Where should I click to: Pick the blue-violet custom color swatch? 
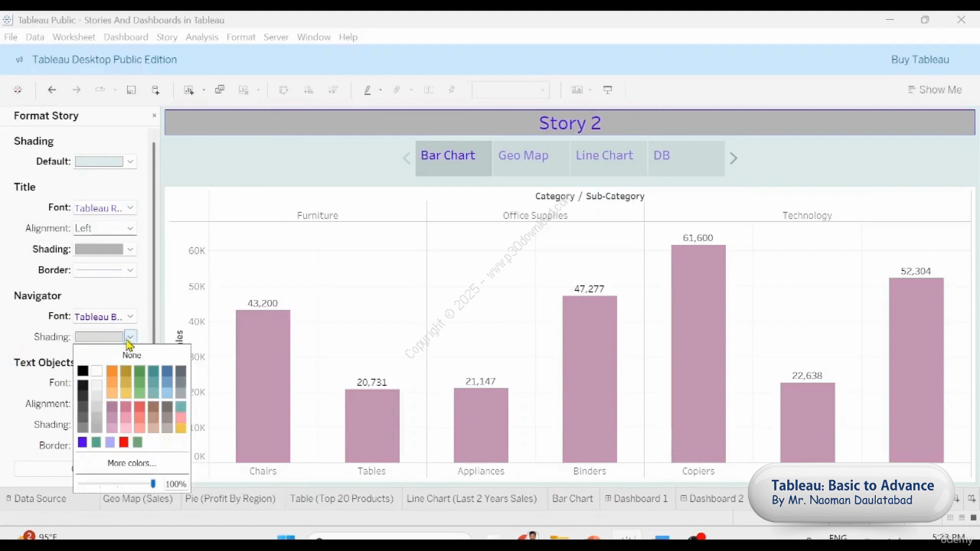coord(83,442)
